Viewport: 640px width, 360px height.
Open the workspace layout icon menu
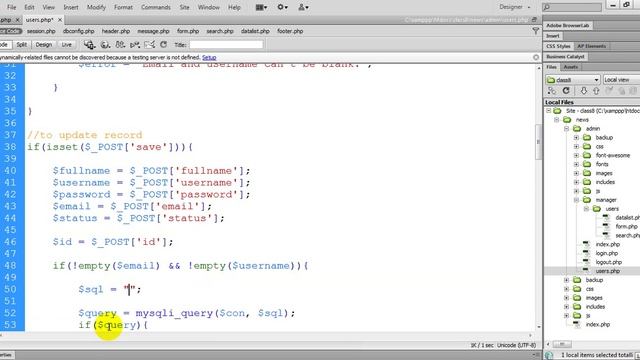pyautogui.click(x=261, y=7)
